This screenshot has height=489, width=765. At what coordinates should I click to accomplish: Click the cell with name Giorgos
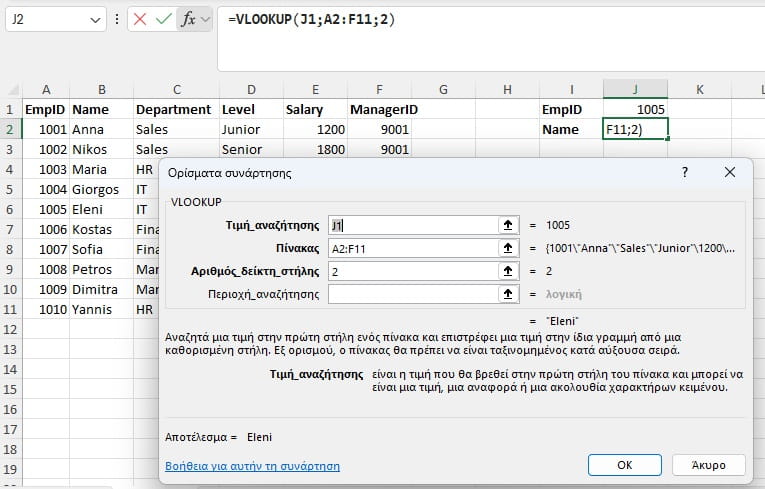101,189
